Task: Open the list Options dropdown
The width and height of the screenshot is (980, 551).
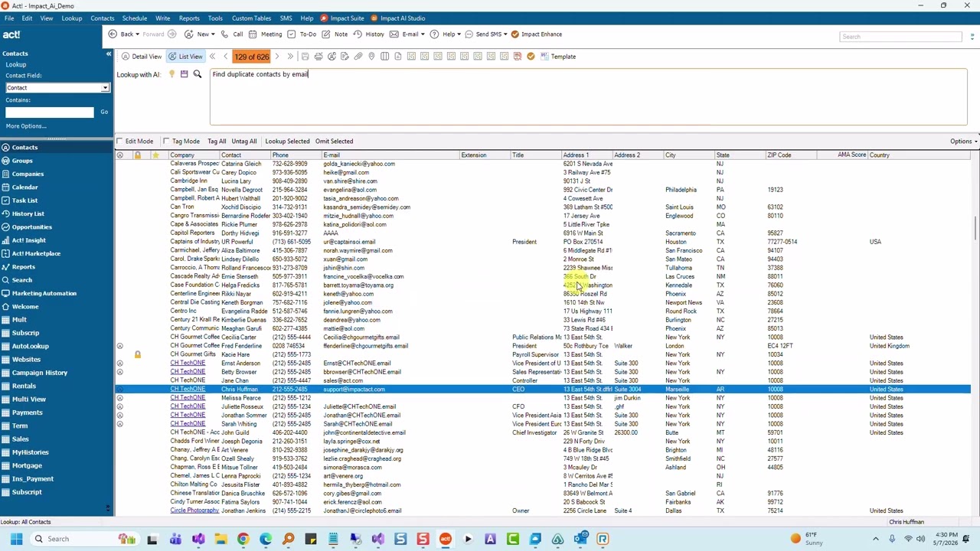Action: [963, 142]
